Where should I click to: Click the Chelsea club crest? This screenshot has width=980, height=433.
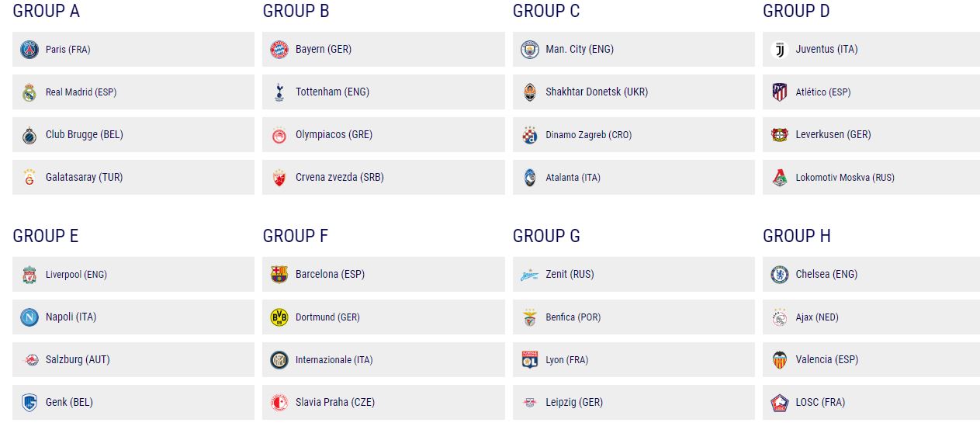(779, 275)
